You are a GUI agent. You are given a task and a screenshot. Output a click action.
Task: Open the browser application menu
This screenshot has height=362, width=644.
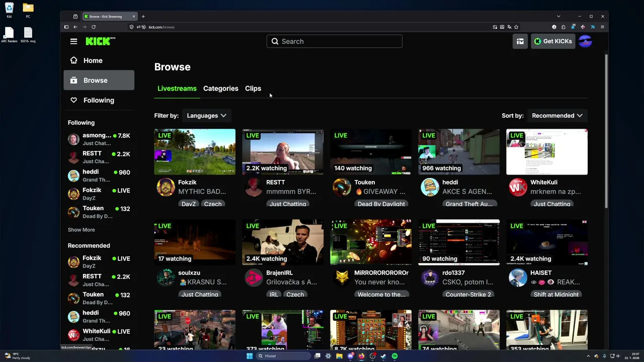coord(602,27)
